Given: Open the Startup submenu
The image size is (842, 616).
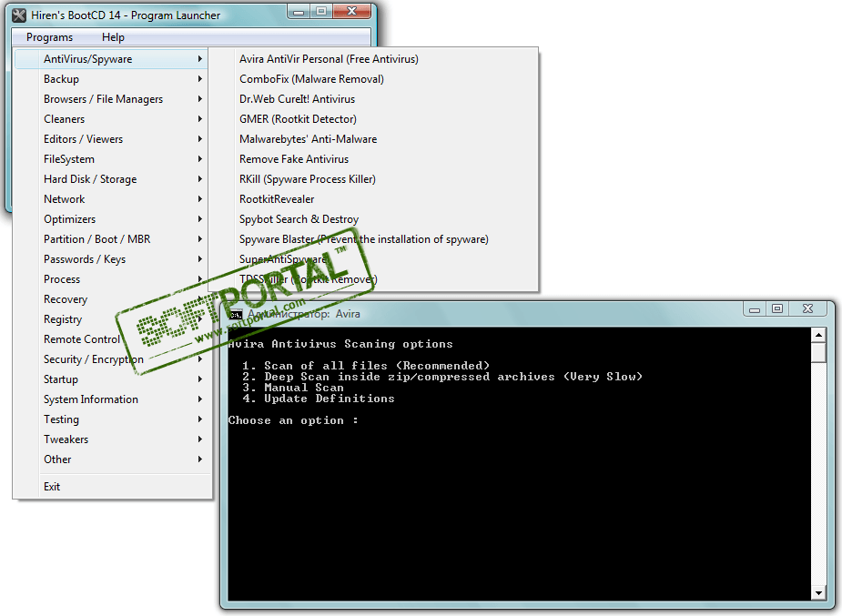Looking at the screenshot, I should (x=112, y=379).
